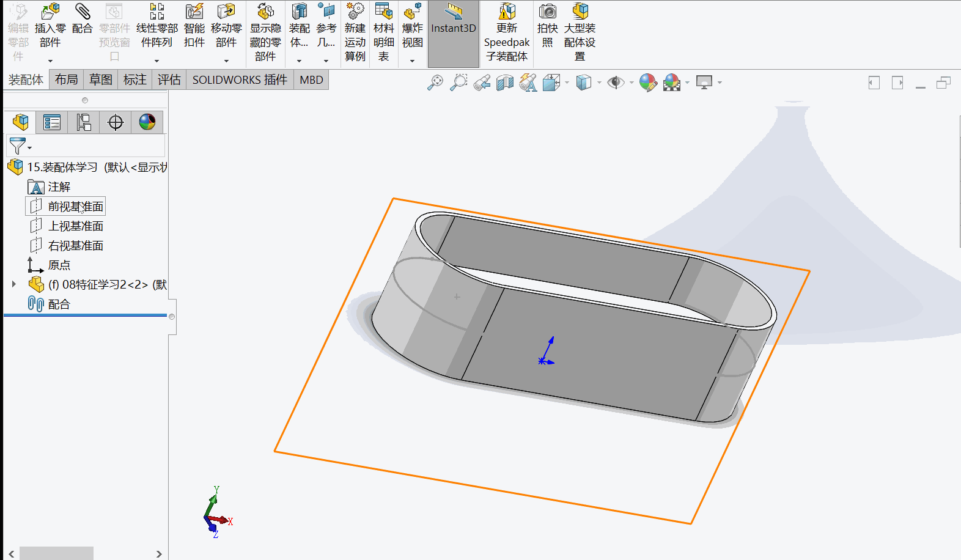Launch Smart Fasteners (智能扣件) tool
Viewport: 961px width, 560px height.
pyautogui.click(x=194, y=26)
